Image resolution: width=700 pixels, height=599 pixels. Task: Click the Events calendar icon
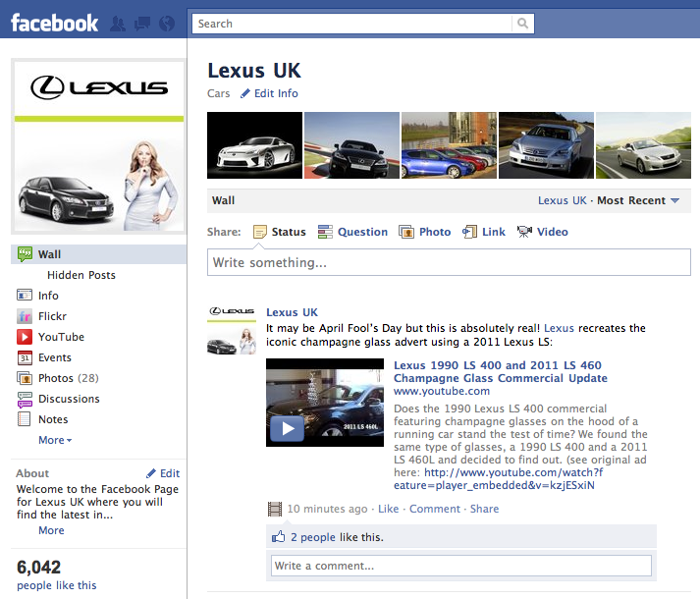[25, 357]
